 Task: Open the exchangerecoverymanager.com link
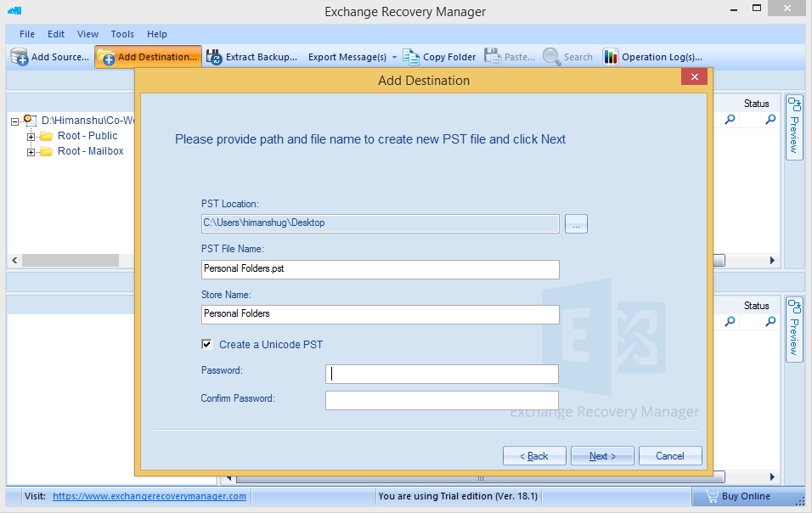149,496
